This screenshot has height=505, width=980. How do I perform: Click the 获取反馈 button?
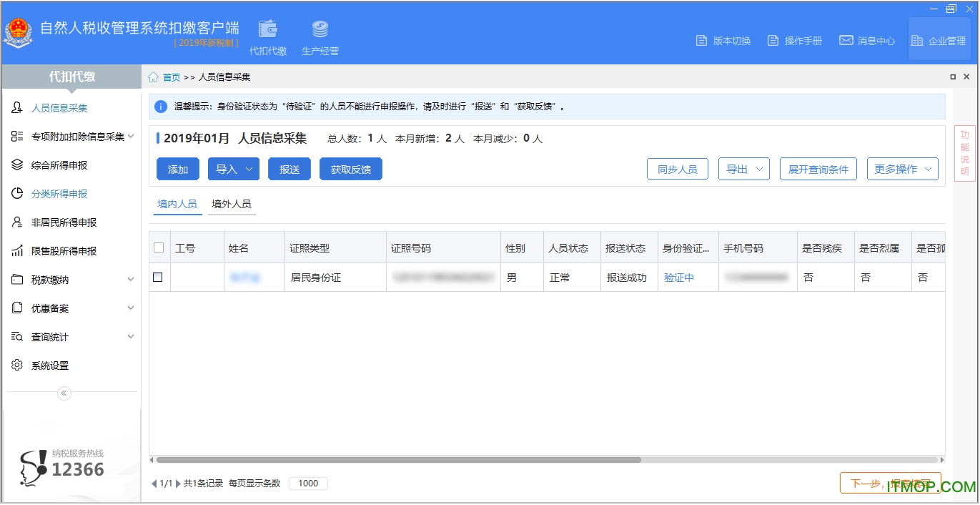click(350, 170)
